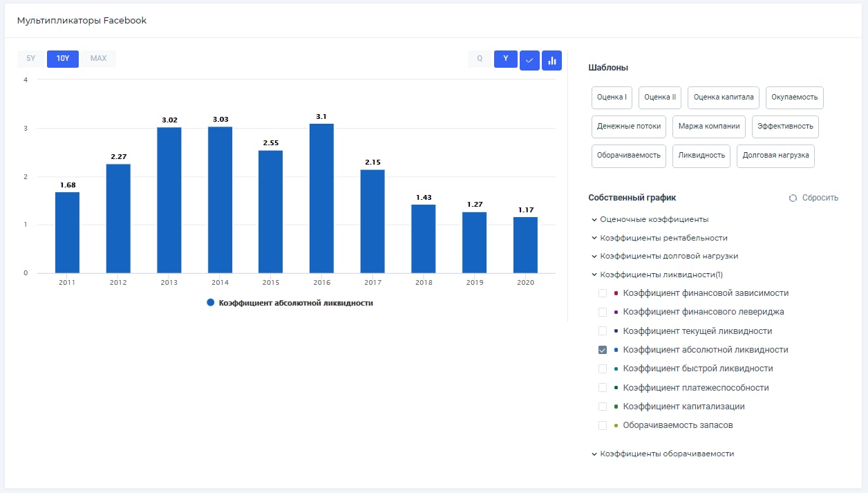Click the Сбросить reset link
This screenshot has height=493, width=868.
[x=820, y=198]
